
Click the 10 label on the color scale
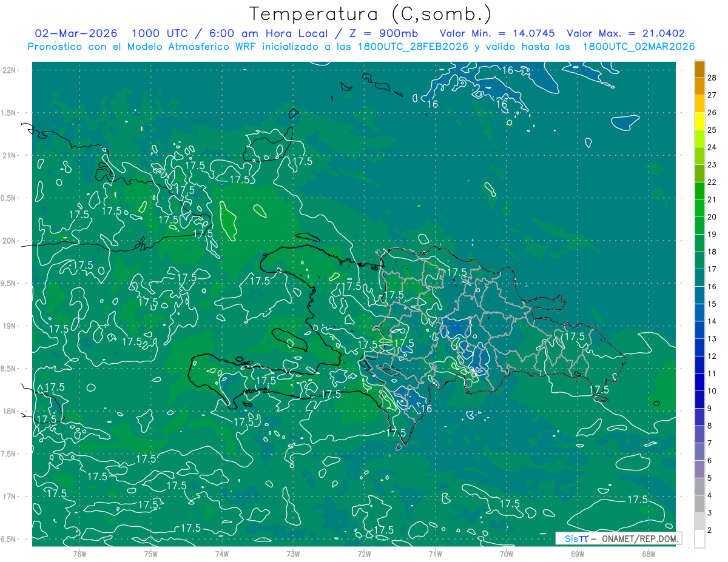(713, 391)
